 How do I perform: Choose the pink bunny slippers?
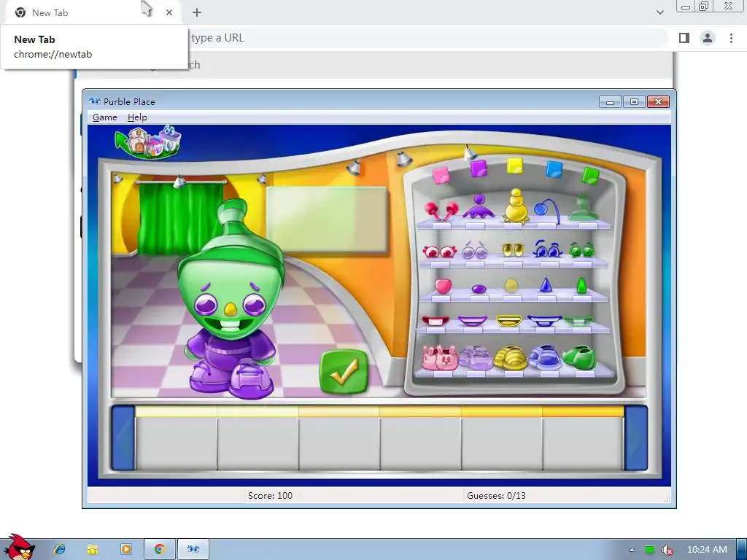point(439,358)
